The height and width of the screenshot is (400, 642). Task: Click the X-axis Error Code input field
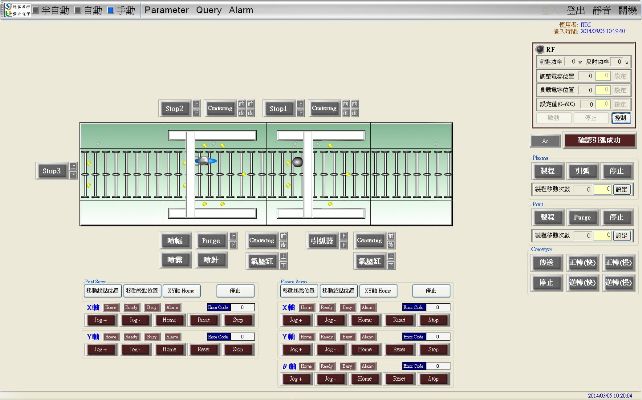[x=243, y=307]
